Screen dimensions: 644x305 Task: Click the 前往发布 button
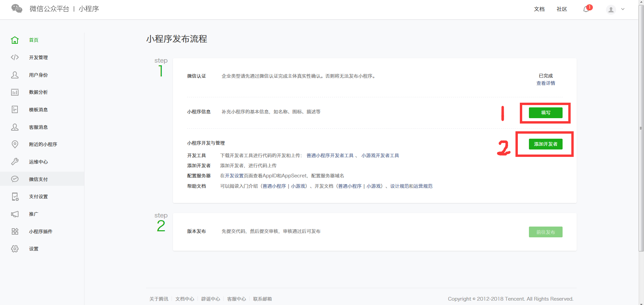546,232
